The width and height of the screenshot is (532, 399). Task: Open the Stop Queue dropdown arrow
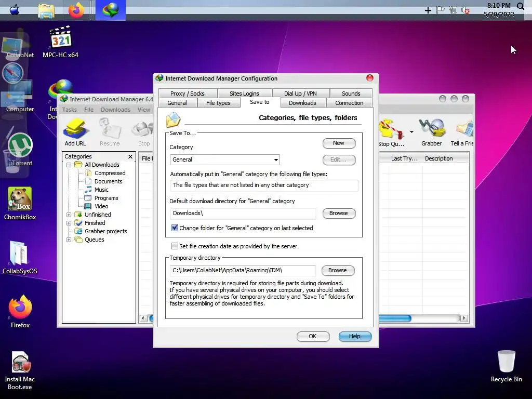[411, 131]
